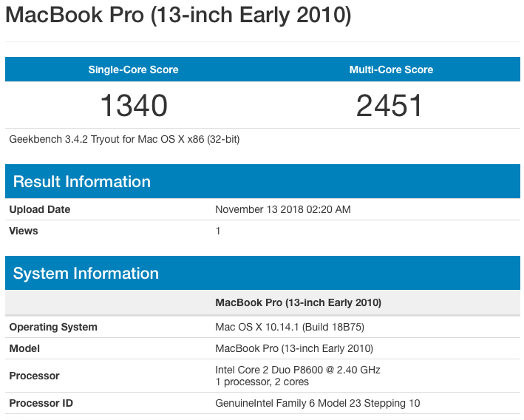Select the date November 13 2018 02:20 AM
This screenshot has width=524, height=420.
pyautogui.click(x=283, y=209)
